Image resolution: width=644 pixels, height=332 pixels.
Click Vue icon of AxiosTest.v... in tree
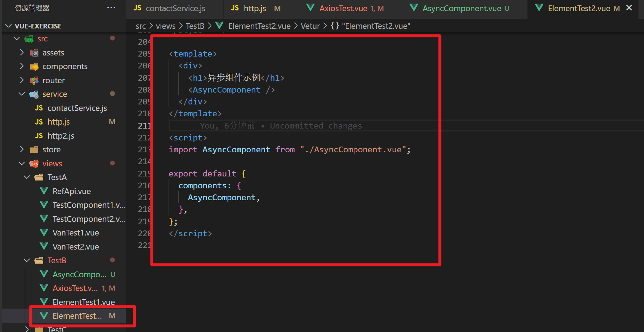[x=44, y=288]
